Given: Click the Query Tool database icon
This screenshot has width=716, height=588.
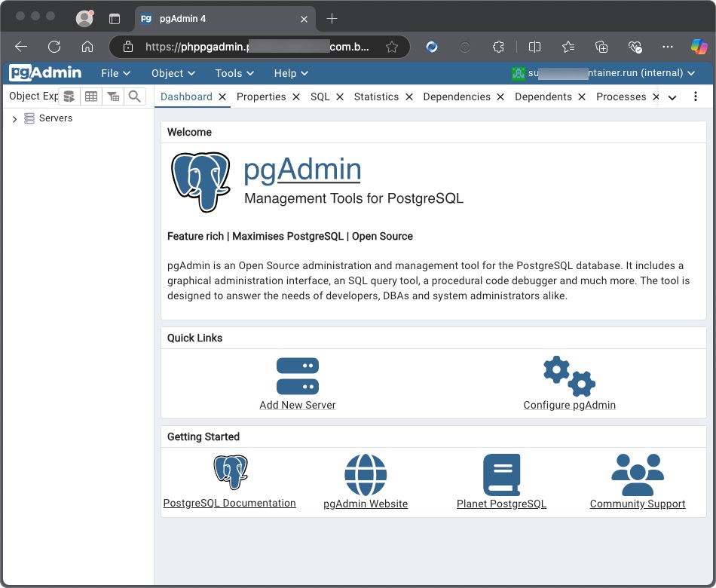Looking at the screenshot, I should pos(69,96).
